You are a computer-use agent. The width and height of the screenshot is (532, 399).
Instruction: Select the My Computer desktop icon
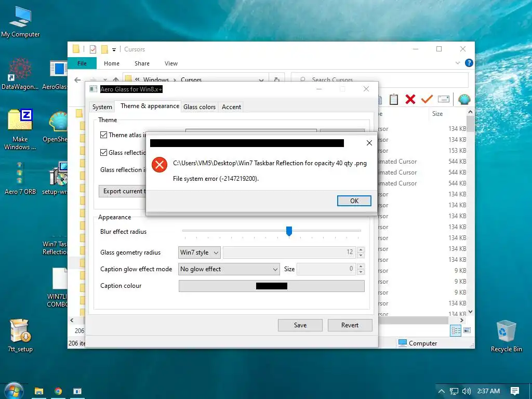tap(20, 22)
